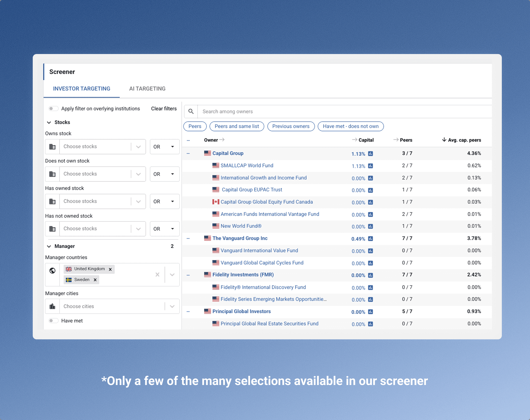The height and width of the screenshot is (420, 530).
Task: Toggle the Have met switch
Action: point(53,321)
